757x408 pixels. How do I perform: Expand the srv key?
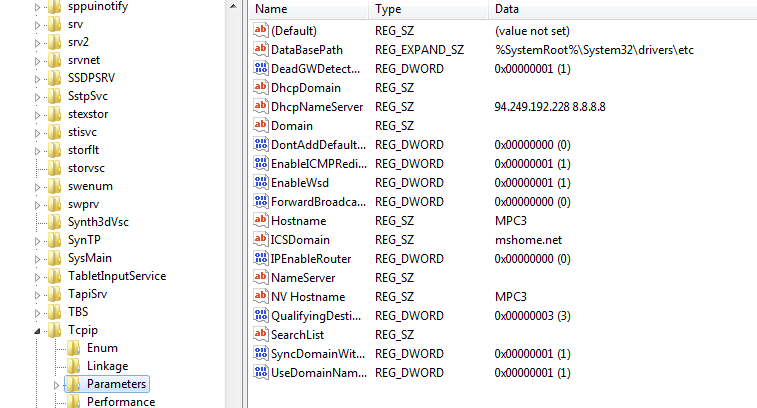pyautogui.click(x=37, y=25)
